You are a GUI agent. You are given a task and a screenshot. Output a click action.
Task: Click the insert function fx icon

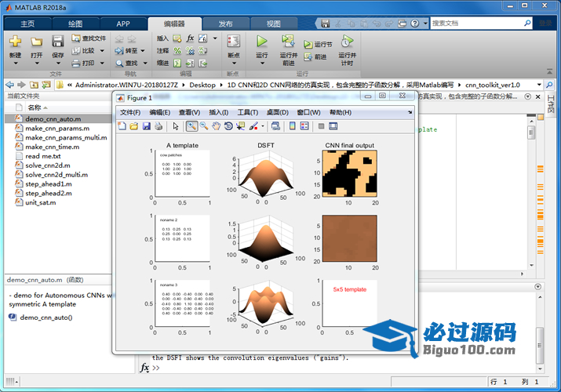tap(190, 38)
